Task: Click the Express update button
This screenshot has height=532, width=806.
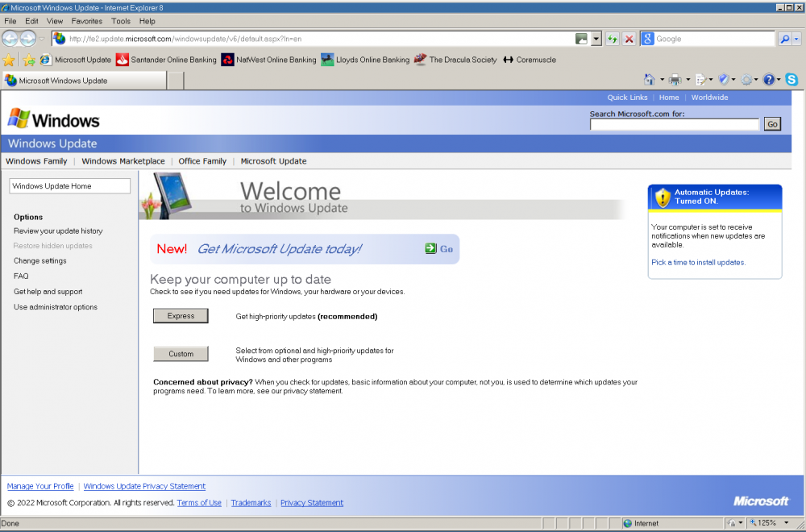Action: 181,316
